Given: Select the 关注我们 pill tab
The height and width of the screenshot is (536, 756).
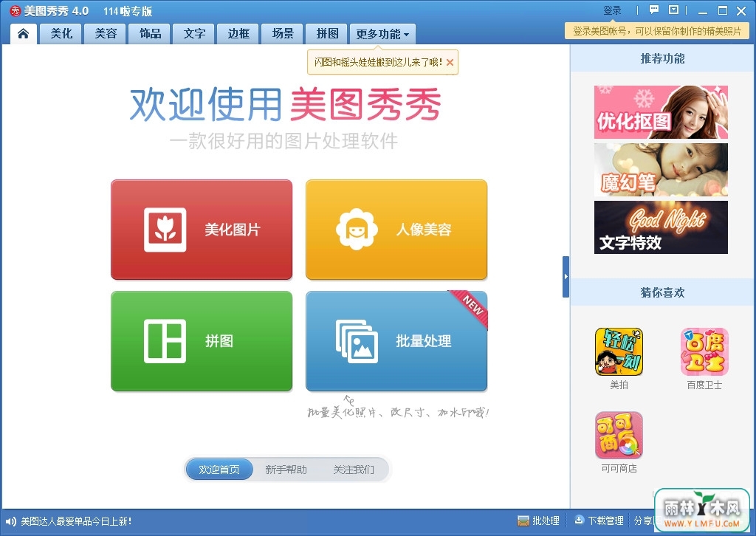Looking at the screenshot, I should (354, 470).
